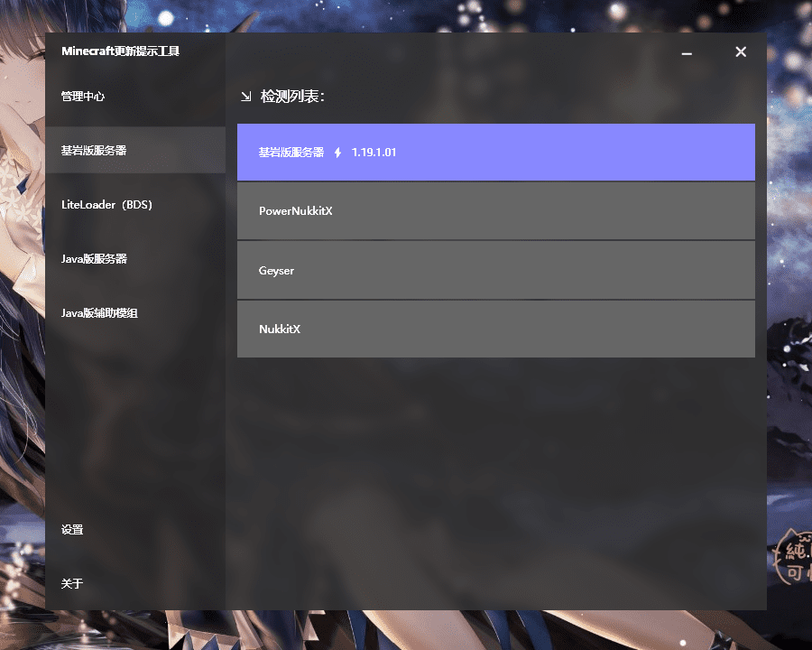The image size is (812, 650).
Task: Pick NukkitX from the detection list
Action: tap(496, 330)
